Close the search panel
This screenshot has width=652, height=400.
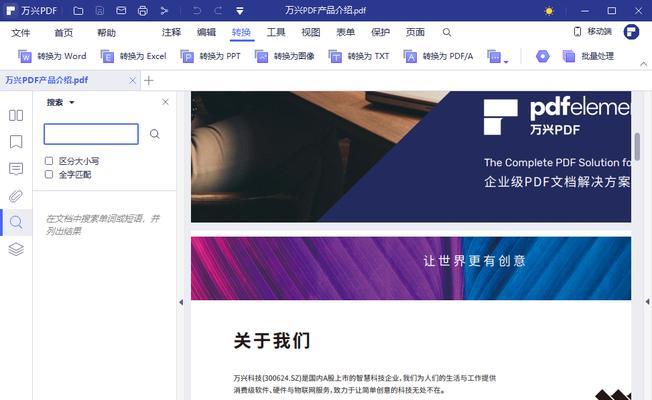[165, 102]
